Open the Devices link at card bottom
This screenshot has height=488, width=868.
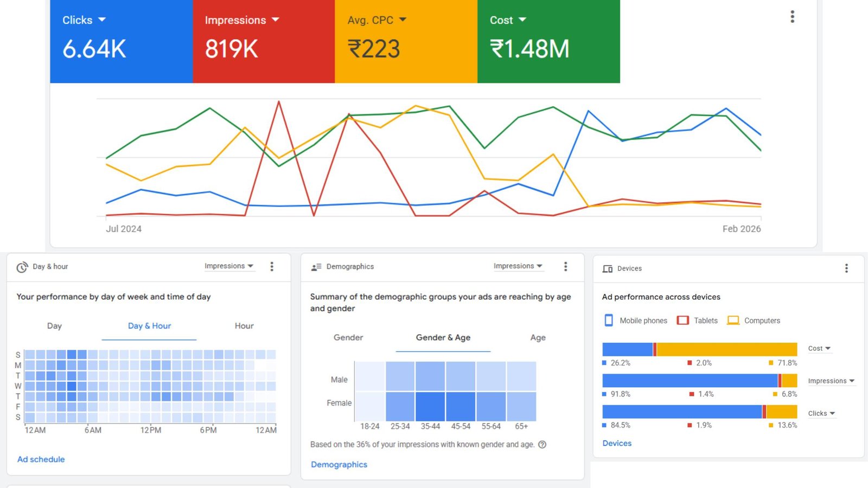(617, 443)
